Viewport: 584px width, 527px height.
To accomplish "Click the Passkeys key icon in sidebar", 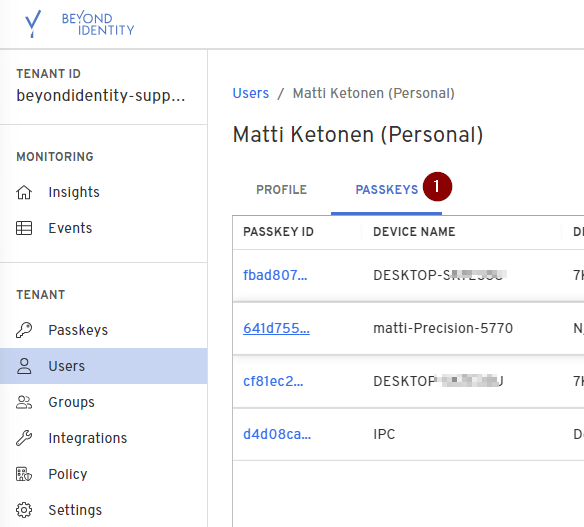I will [x=24, y=330].
